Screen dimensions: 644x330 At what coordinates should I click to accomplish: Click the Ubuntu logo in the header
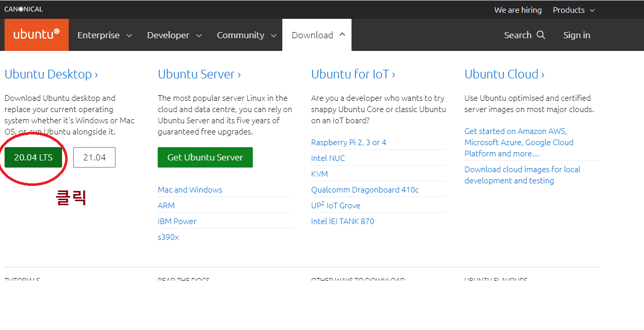[x=36, y=35]
